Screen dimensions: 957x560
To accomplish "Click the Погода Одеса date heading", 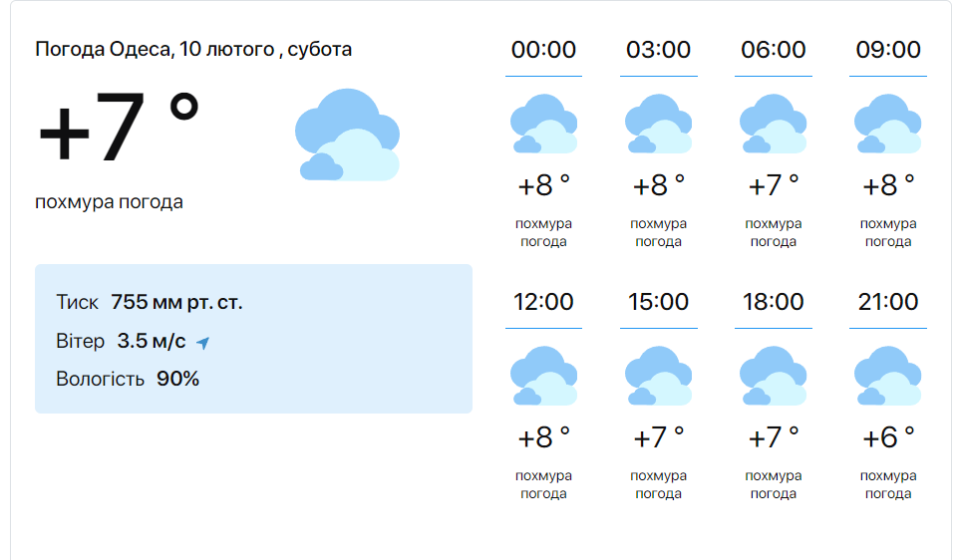I will (193, 49).
